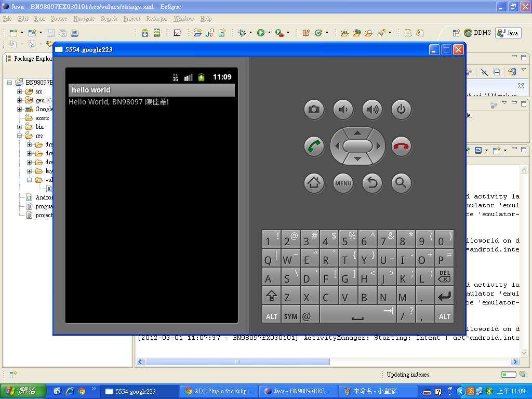Open the Run button dropdown arrow
This screenshot has width=532, height=399.
click(x=269, y=33)
